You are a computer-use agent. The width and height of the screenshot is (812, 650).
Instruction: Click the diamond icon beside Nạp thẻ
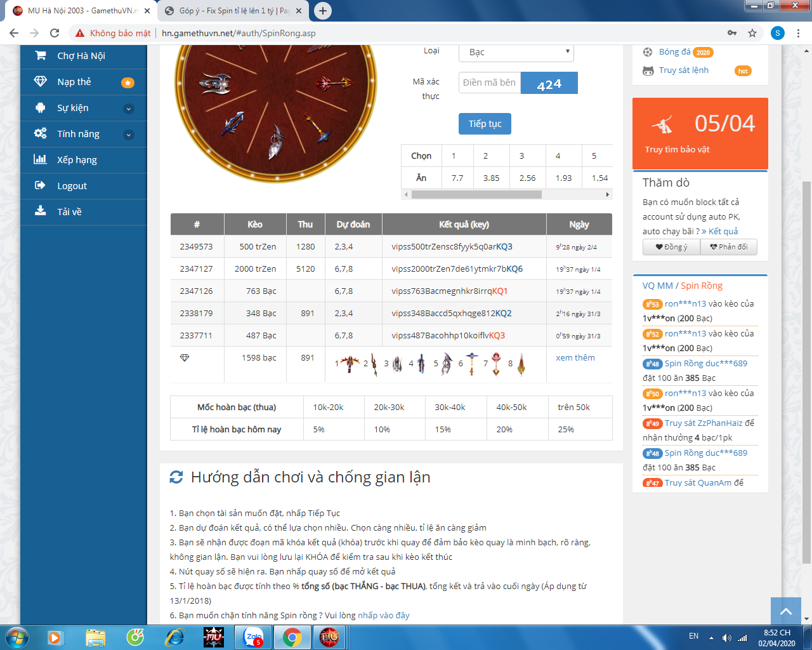[x=41, y=82]
